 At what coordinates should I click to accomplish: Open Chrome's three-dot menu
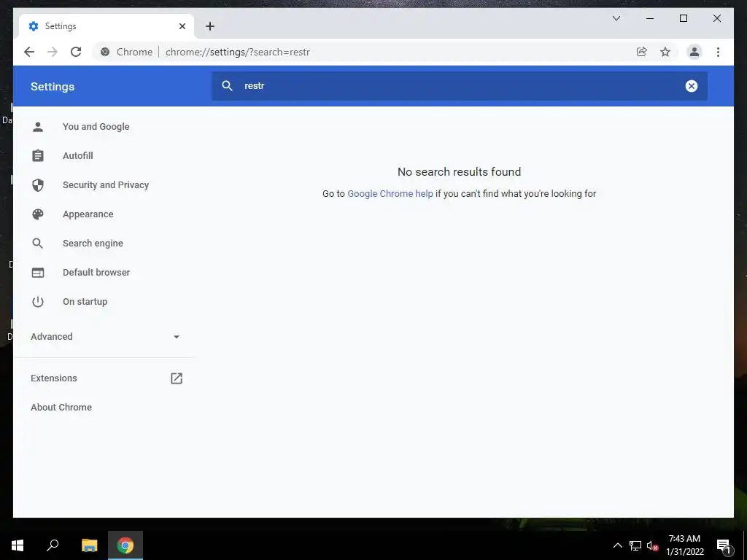pyautogui.click(x=718, y=52)
